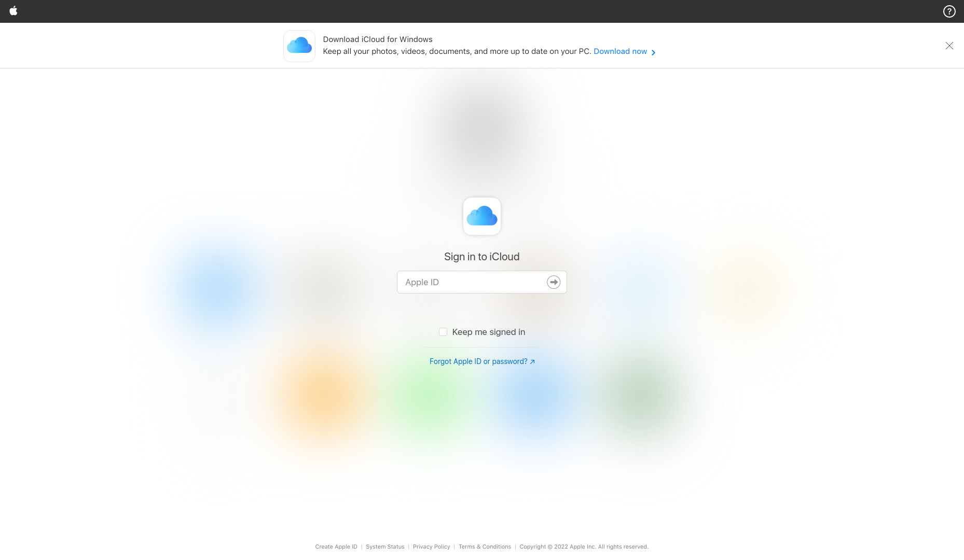The width and height of the screenshot is (964, 560).
Task: Click the arrow button in the Apple ID field
Action: (554, 282)
